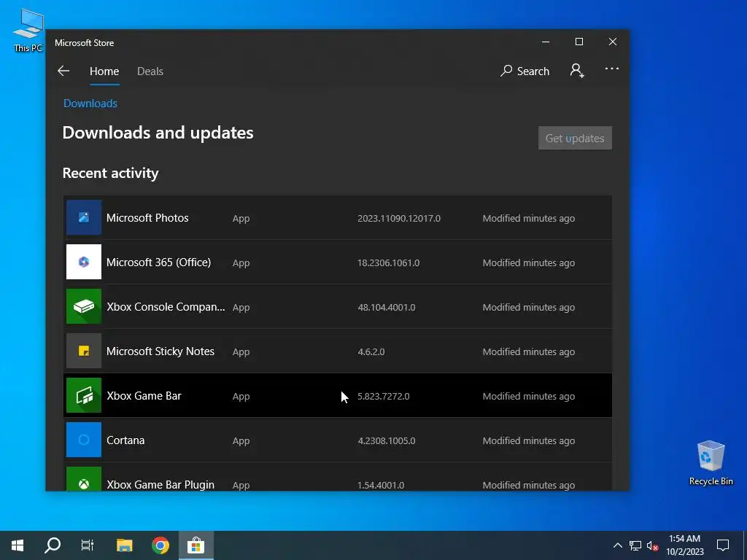Click version 2023.11090.12017.0 text
The width and height of the screenshot is (747, 560).
[399, 219]
